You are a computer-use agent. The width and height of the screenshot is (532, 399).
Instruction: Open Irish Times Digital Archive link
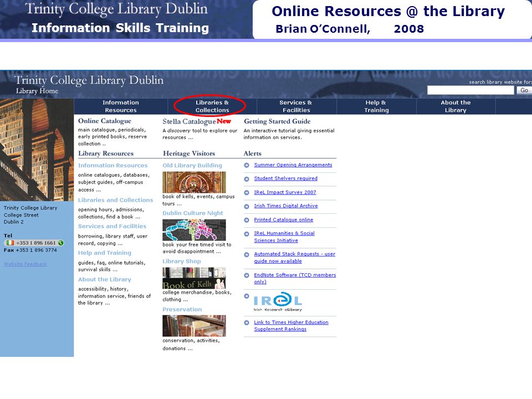pos(286,206)
